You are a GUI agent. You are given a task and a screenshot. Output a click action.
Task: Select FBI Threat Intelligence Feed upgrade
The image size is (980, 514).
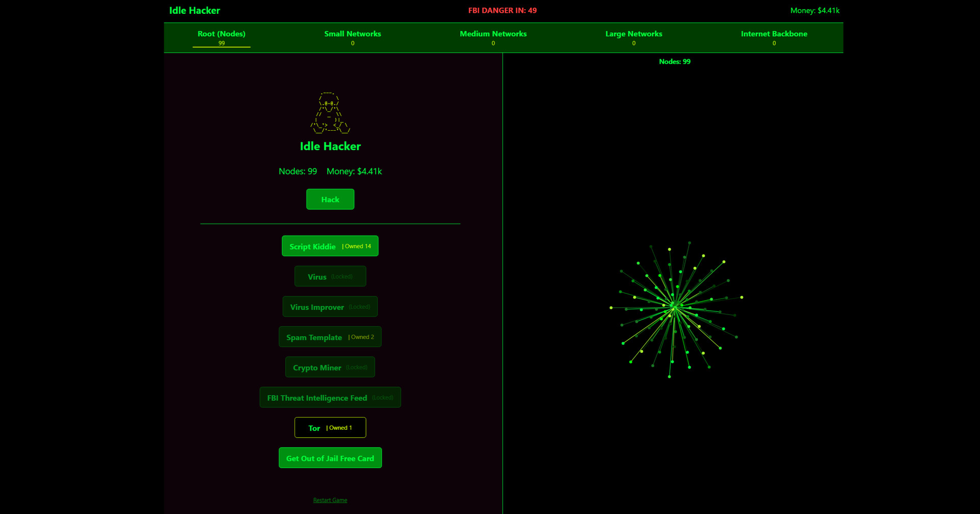[x=330, y=398]
